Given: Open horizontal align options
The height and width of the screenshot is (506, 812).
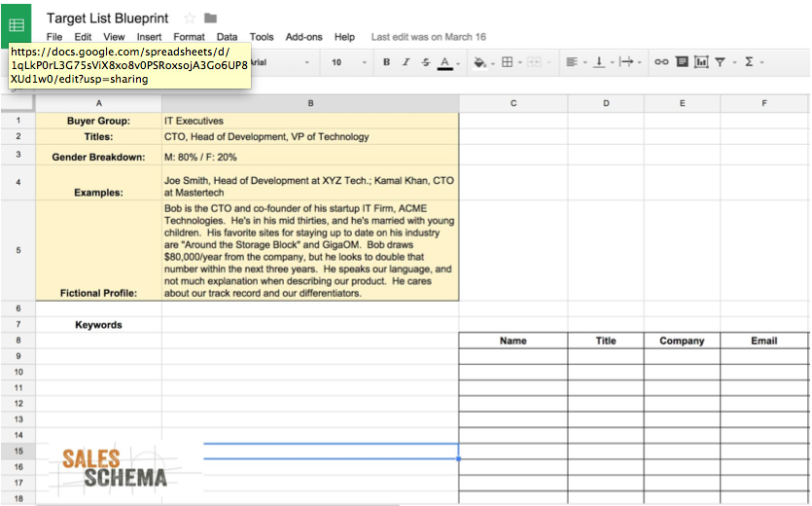Looking at the screenshot, I should (572, 62).
